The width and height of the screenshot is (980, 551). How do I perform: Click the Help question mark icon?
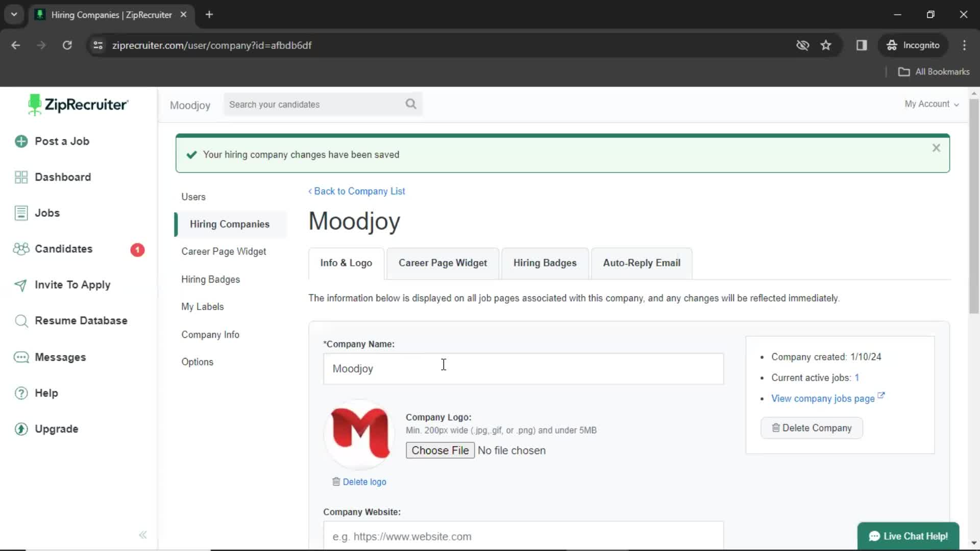point(21,393)
